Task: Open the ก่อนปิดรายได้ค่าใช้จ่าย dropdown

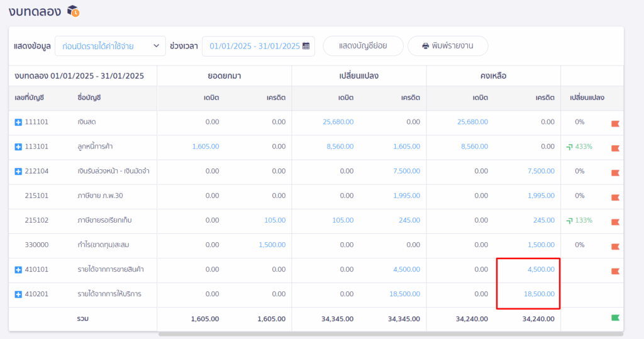Action: (110, 46)
